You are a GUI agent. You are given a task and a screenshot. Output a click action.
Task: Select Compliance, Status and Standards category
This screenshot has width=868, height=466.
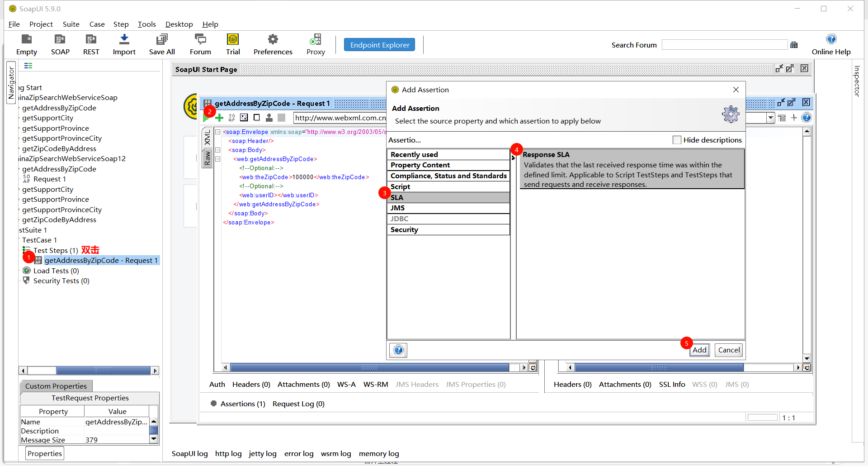[448, 176]
